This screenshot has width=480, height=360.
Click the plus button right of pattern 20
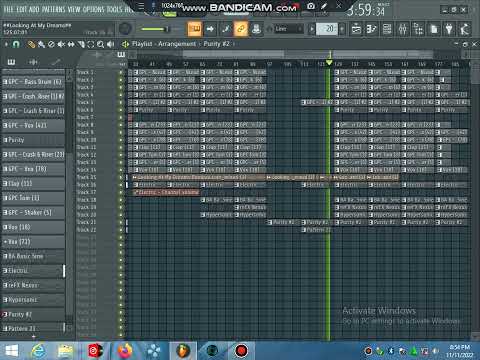tap(342, 29)
